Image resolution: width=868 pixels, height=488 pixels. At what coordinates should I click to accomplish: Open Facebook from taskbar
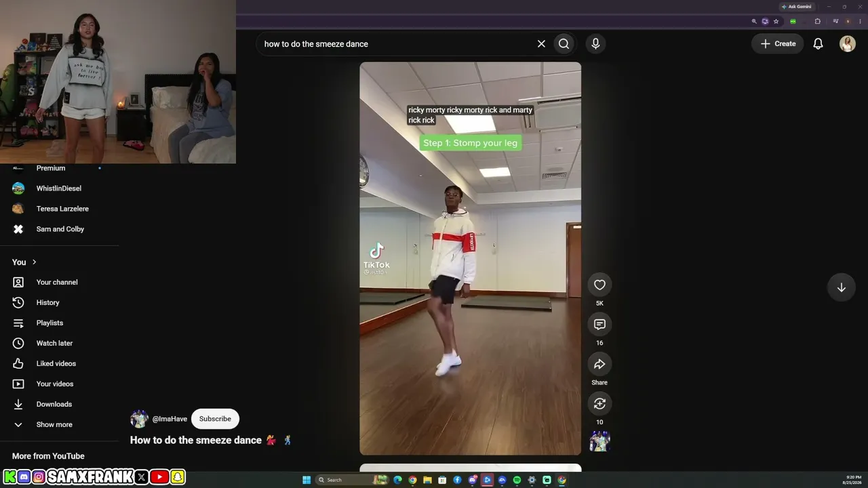[x=457, y=480]
